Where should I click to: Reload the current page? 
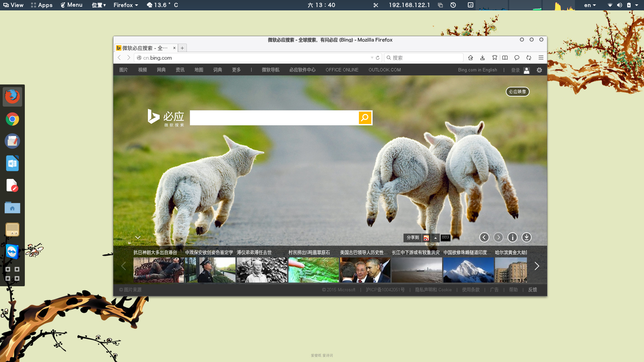[378, 58]
